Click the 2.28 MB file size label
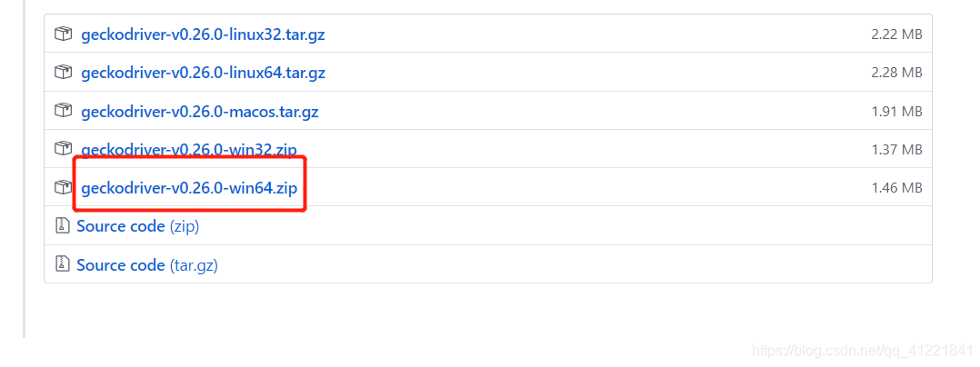 click(x=897, y=73)
